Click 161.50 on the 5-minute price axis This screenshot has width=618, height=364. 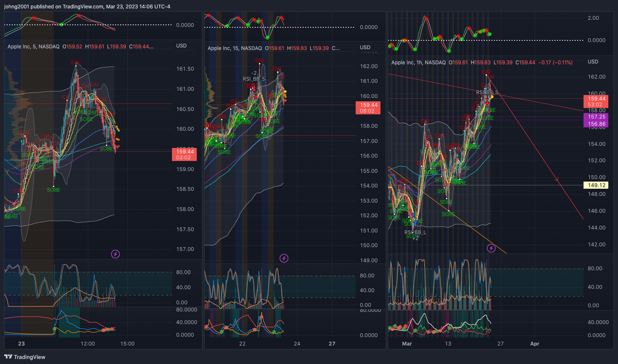[185, 69]
